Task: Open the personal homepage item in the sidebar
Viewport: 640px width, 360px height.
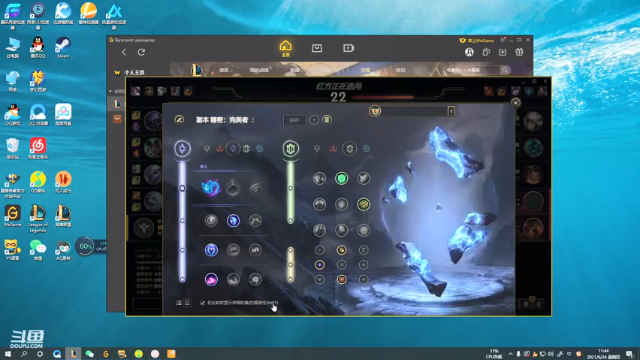Action: pos(134,72)
